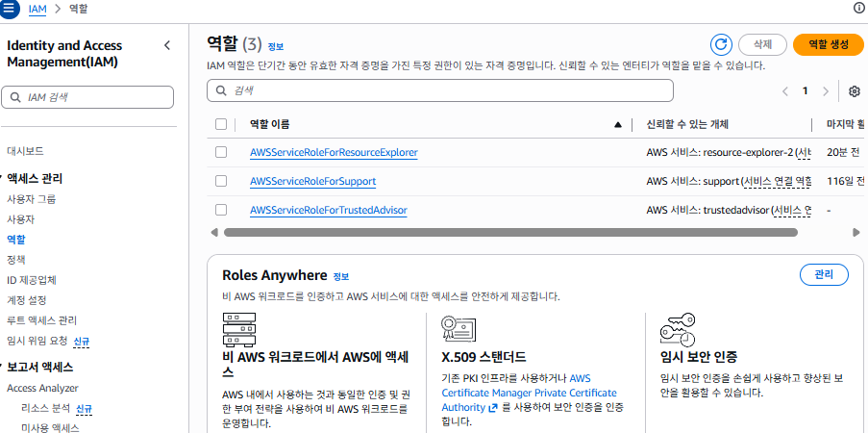
Task: Click the page number 1 in pagination
Action: coord(806,90)
